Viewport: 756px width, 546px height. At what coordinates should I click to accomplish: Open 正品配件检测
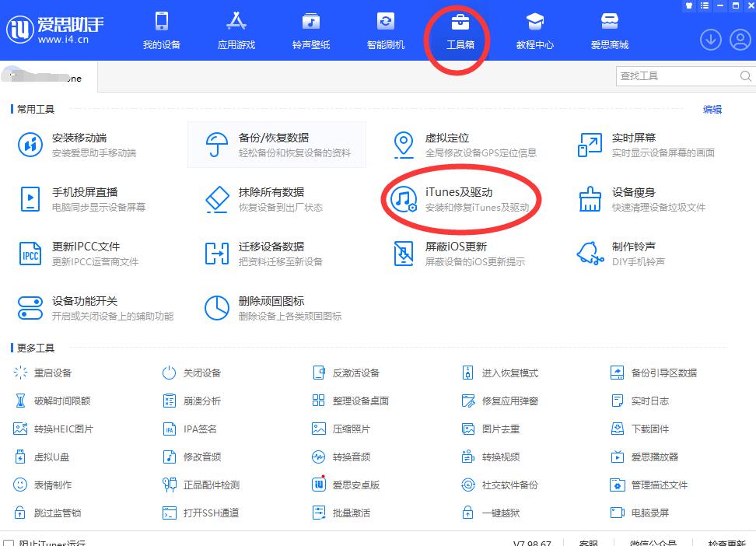pos(201,485)
